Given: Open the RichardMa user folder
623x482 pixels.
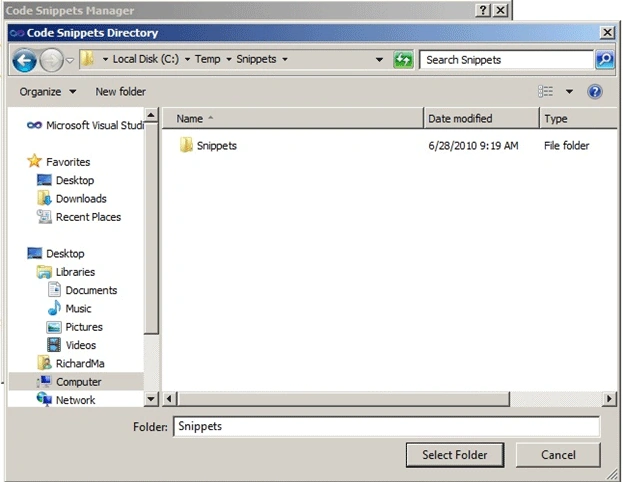Looking at the screenshot, I should [80, 364].
